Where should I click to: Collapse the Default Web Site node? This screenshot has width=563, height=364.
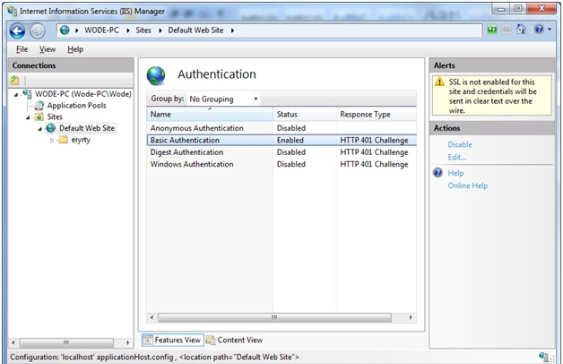[40, 129]
